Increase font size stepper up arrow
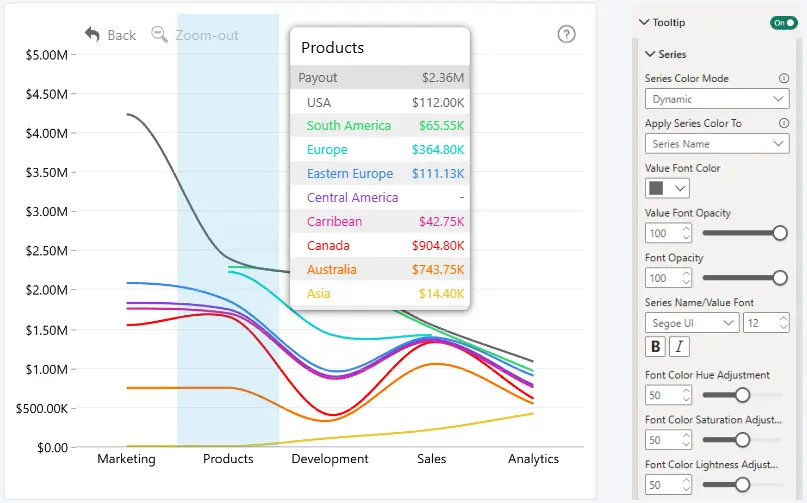Image resolution: width=807 pixels, height=503 pixels. click(783, 319)
